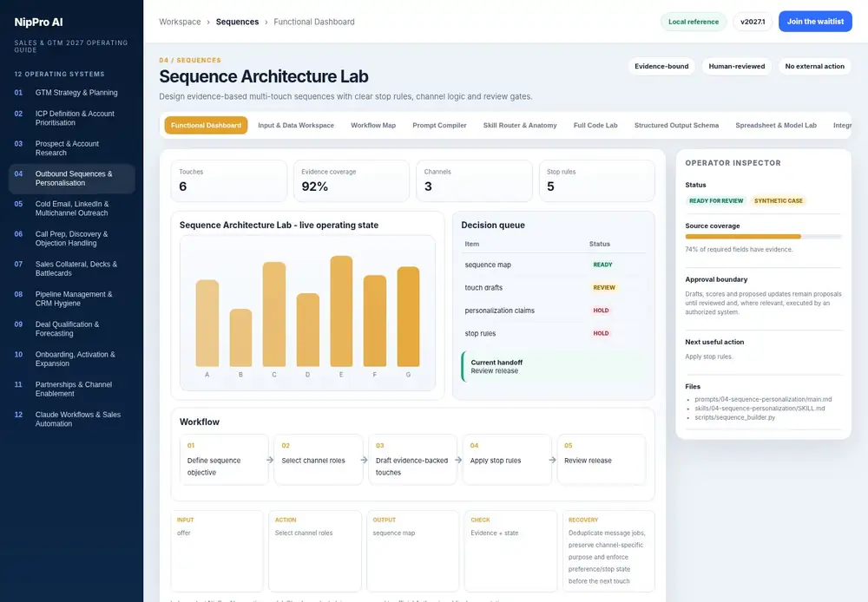The image size is (868, 602).
Task: Open Spreadsheet & Model Lab tab
Action: (x=775, y=126)
